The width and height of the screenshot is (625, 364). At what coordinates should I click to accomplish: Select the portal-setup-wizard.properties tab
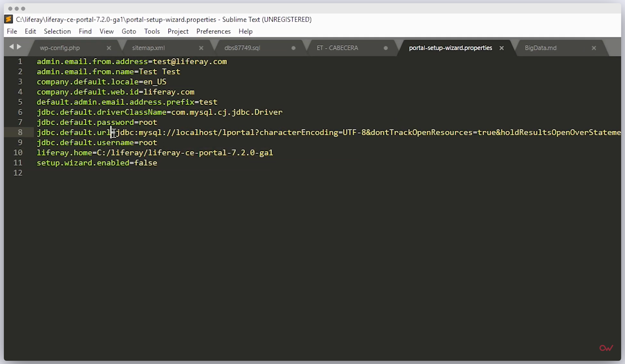[x=450, y=48]
